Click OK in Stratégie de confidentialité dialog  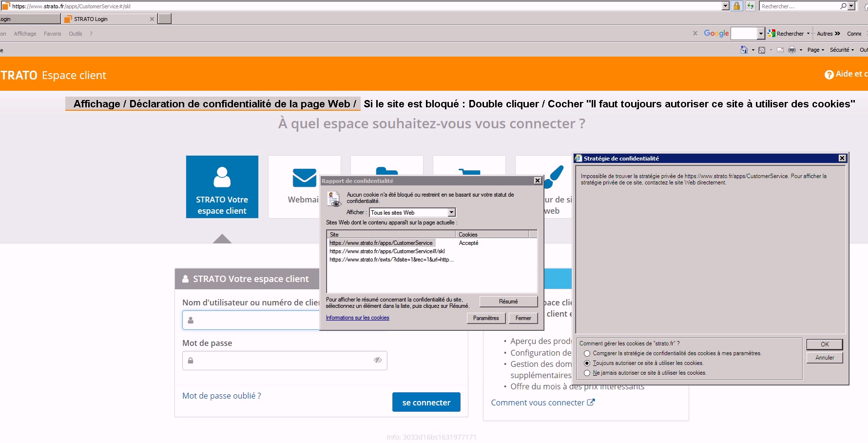825,344
